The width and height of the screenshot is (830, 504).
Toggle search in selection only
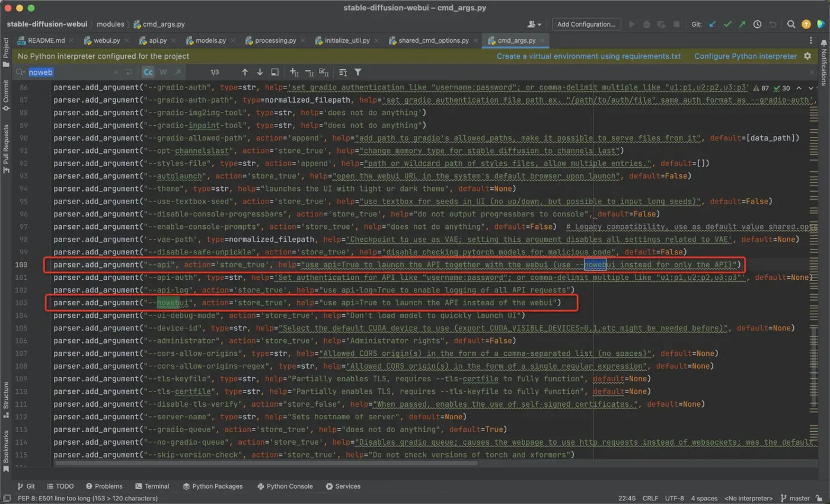(274, 72)
